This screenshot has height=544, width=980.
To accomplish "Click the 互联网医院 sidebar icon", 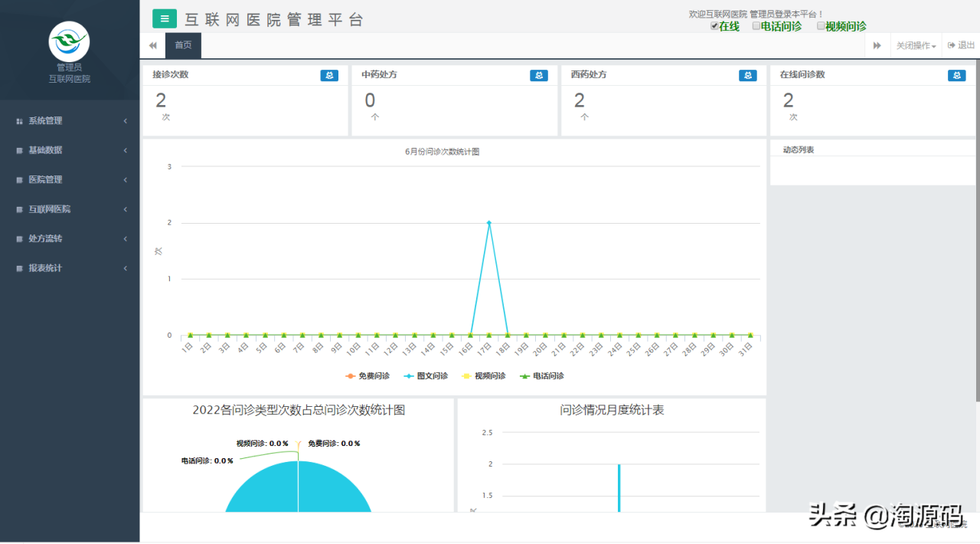I will (20, 209).
